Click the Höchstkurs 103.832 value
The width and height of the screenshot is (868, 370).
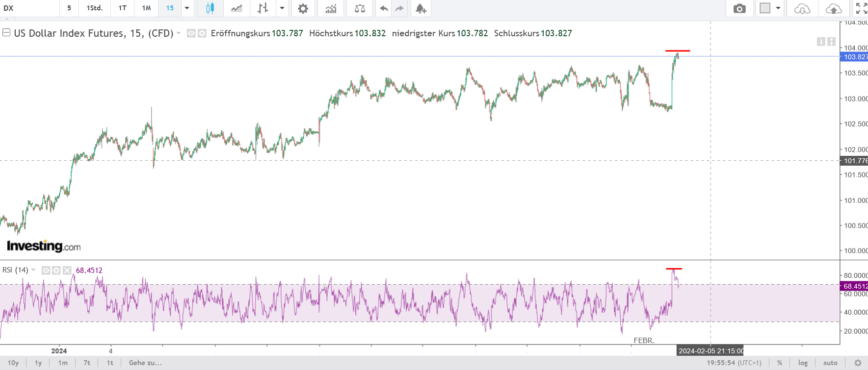pyautogui.click(x=370, y=33)
